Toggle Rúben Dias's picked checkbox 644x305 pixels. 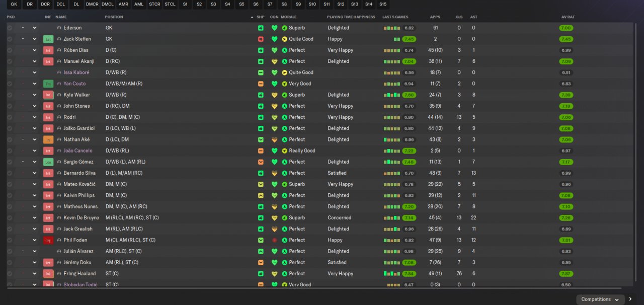coord(10,50)
